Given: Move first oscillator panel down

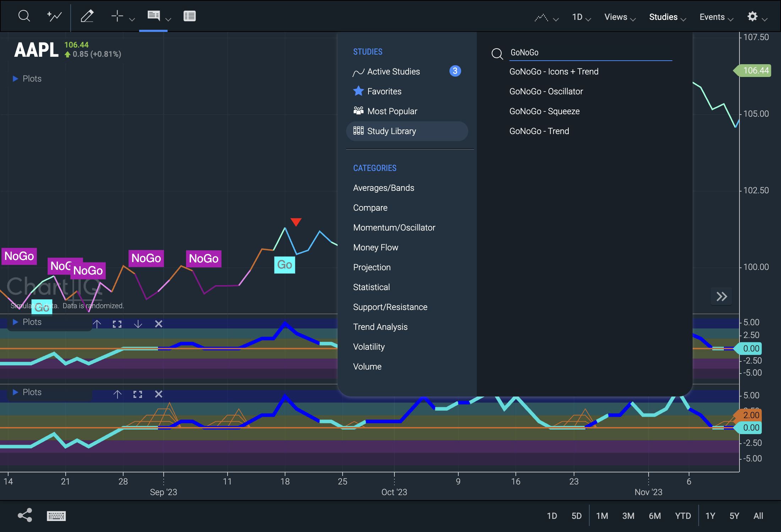Looking at the screenshot, I should click(138, 324).
